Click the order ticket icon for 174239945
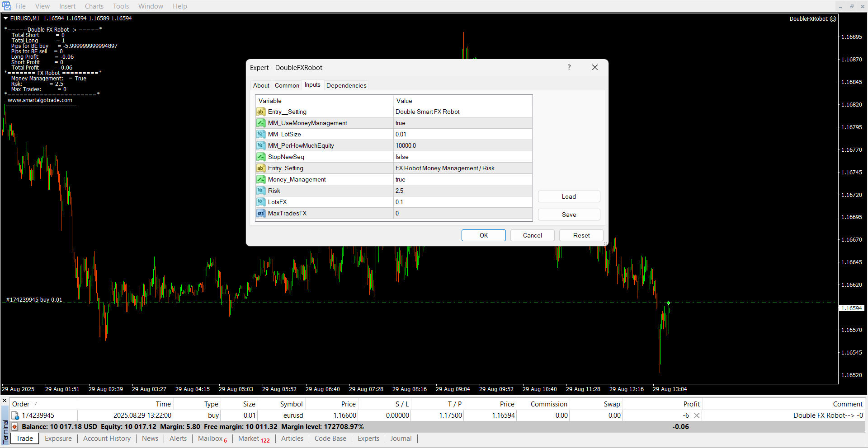This screenshot has width=868, height=448. click(15, 415)
